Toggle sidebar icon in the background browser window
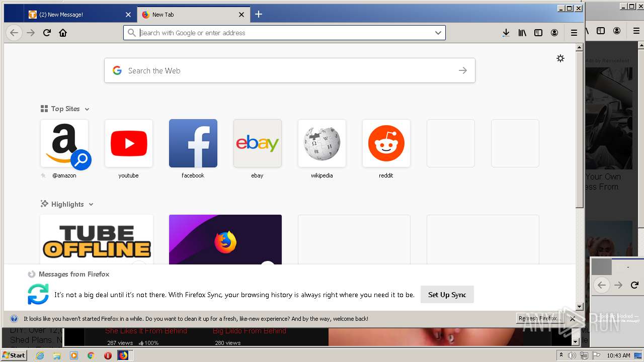Viewport: 644px width, 362px height. tap(601, 31)
